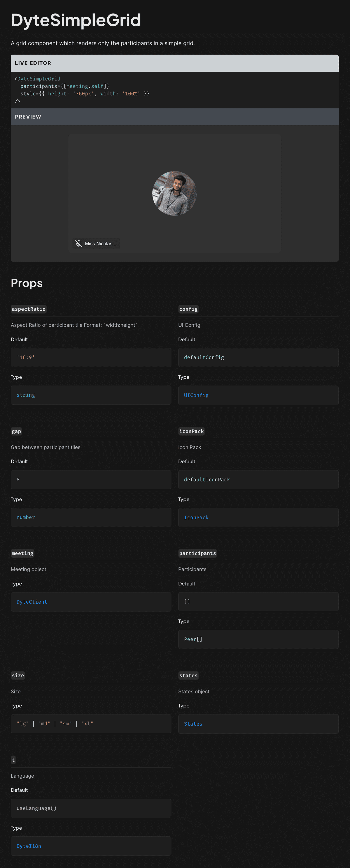The width and height of the screenshot is (350, 868).
Task: Select the aspectRatio prop badge
Action: (29, 309)
